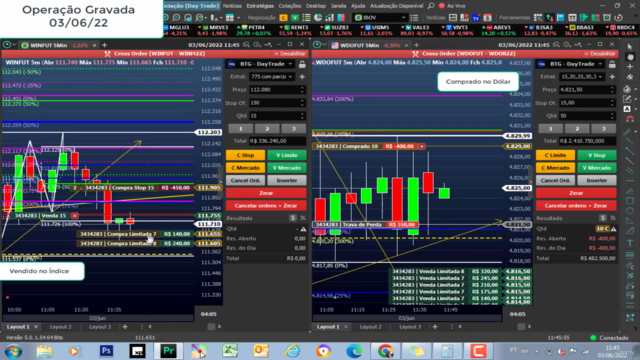Open Premiere Pro from the Windows taskbar
Screen dimensions: 640x360
168,351
